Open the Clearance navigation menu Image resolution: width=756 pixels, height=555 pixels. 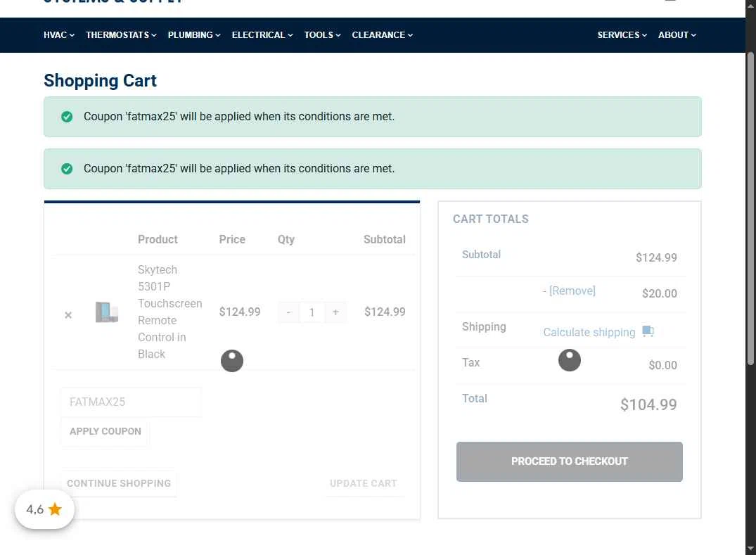tap(382, 35)
